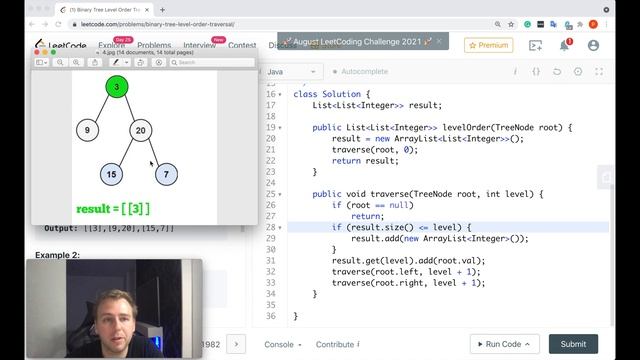Open the notifications bell

click(564, 45)
